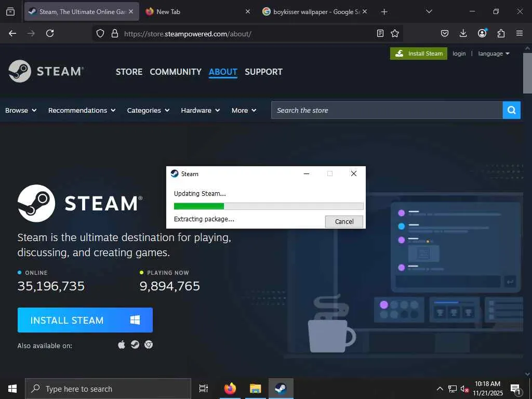Click the login link

459,54
